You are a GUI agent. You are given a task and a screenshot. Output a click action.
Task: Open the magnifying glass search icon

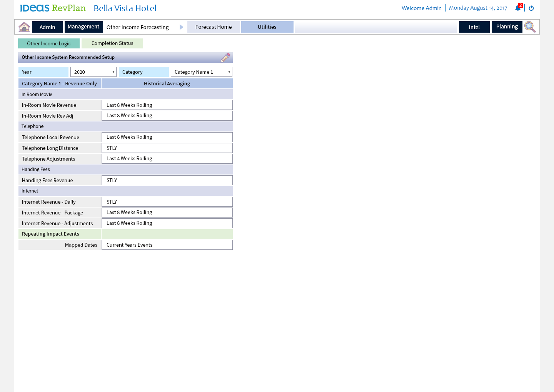530,27
